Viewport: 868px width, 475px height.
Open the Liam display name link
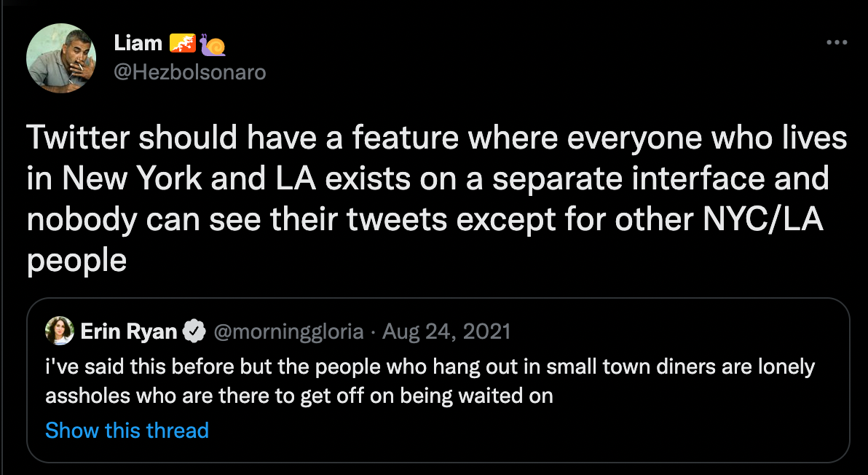click(x=138, y=44)
